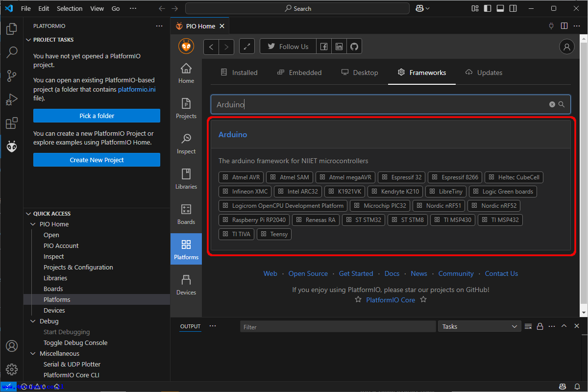Viewport: 588px width, 392px height.
Task: Click the expand fullscreen icon in PIO toolbar
Action: click(247, 47)
